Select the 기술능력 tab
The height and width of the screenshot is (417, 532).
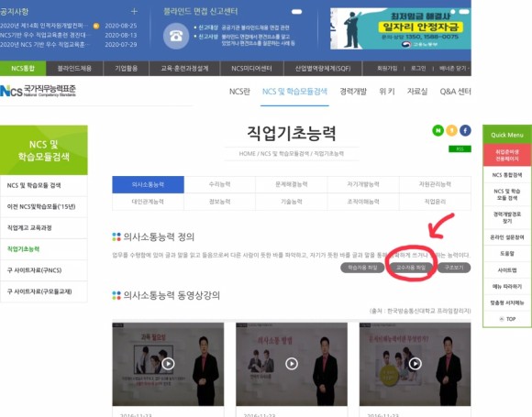point(292,202)
